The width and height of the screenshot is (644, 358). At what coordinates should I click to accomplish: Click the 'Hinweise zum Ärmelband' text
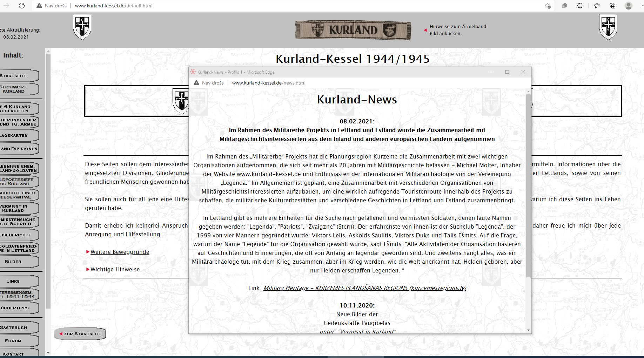click(458, 26)
